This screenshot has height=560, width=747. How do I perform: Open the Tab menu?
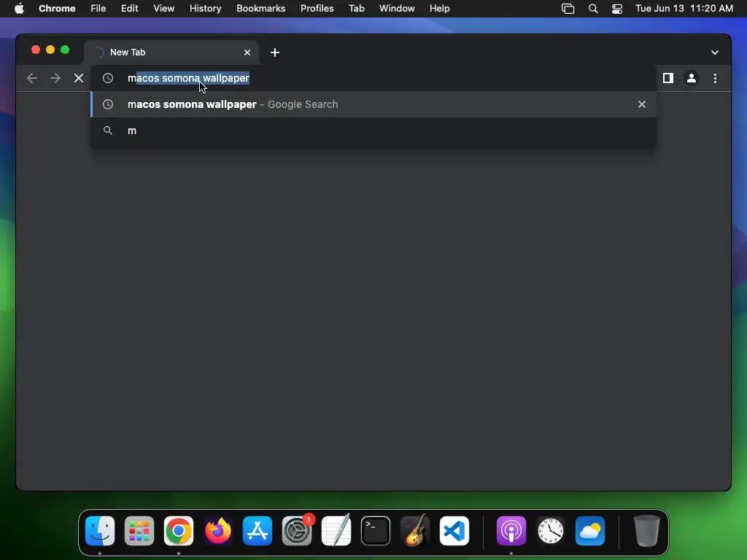click(x=356, y=9)
